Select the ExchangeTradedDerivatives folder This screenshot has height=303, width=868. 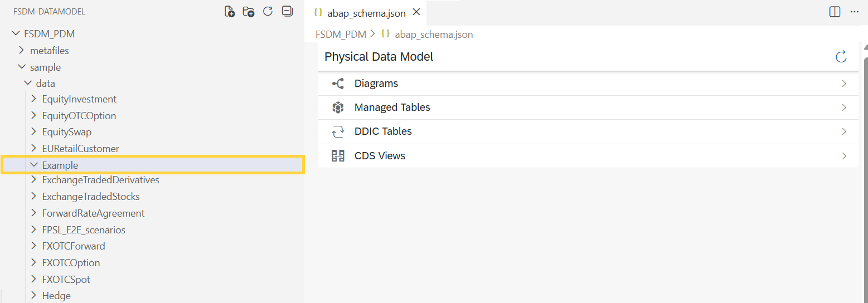coord(101,180)
